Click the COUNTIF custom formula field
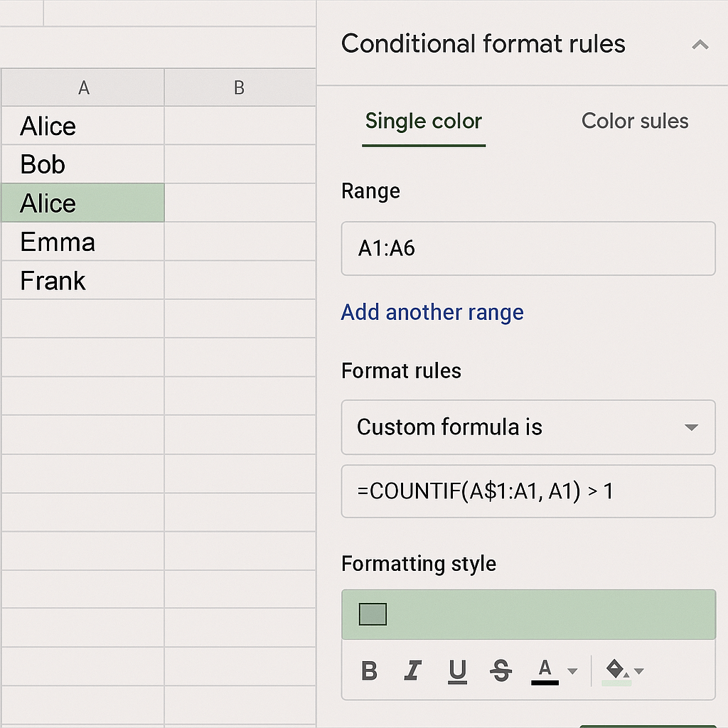Image resolution: width=728 pixels, height=728 pixels. 528,491
